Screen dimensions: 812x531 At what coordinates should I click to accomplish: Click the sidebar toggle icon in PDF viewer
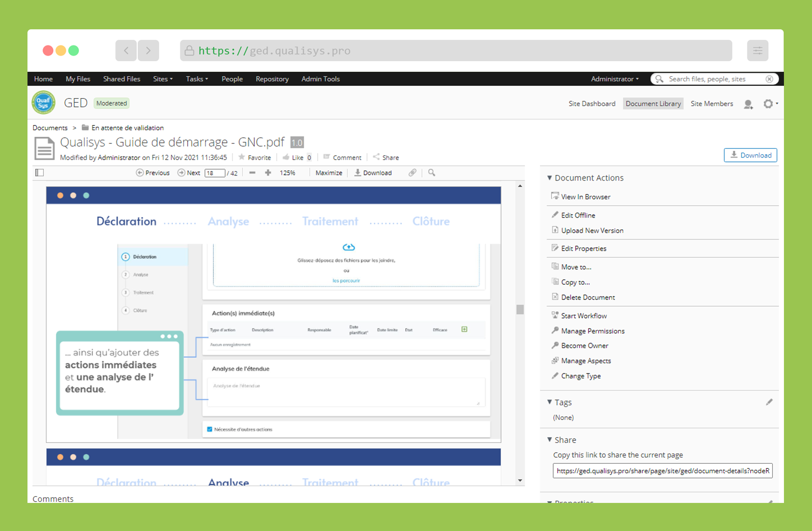tap(39, 173)
